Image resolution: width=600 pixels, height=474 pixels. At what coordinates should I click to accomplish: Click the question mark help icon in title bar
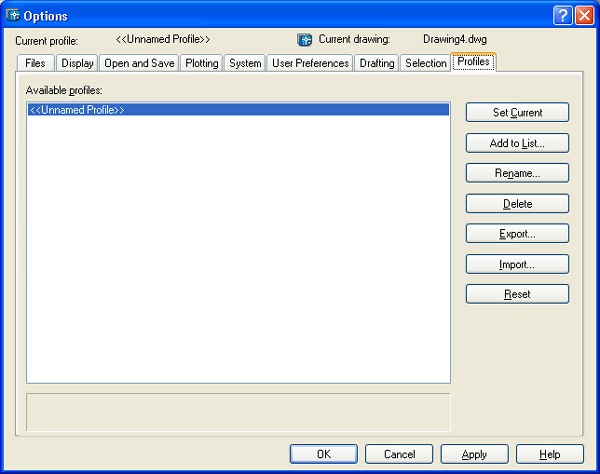562,15
